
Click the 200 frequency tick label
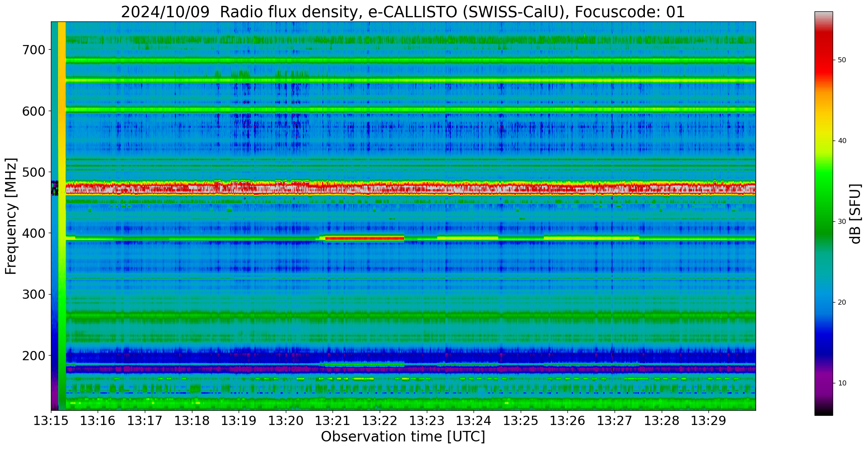[34, 355]
